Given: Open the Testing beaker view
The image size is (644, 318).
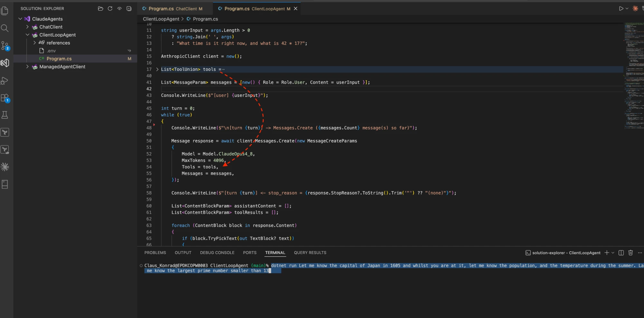Looking at the screenshot, I should 5,115.
